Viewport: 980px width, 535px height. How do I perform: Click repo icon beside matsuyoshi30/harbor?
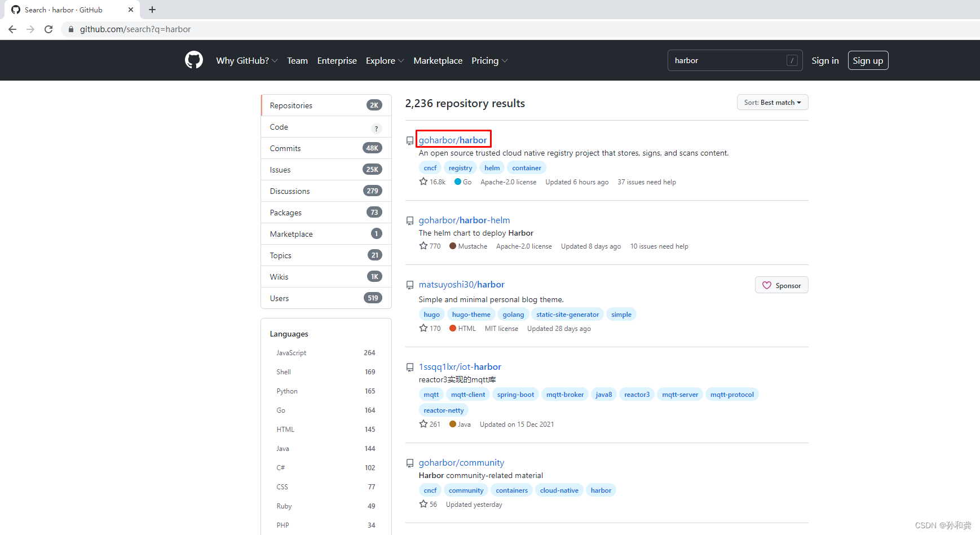tap(410, 285)
